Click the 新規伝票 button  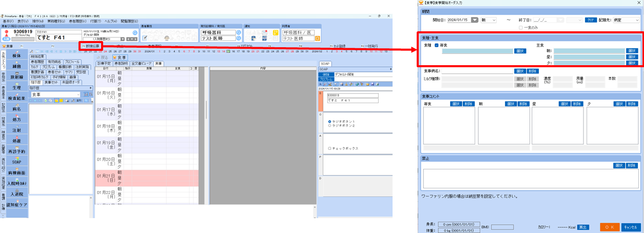[x=92, y=46]
